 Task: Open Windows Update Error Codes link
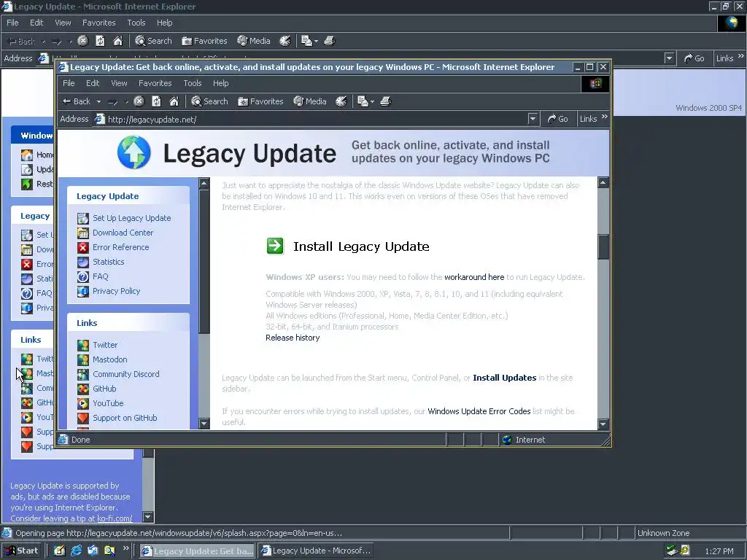click(x=479, y=411)
